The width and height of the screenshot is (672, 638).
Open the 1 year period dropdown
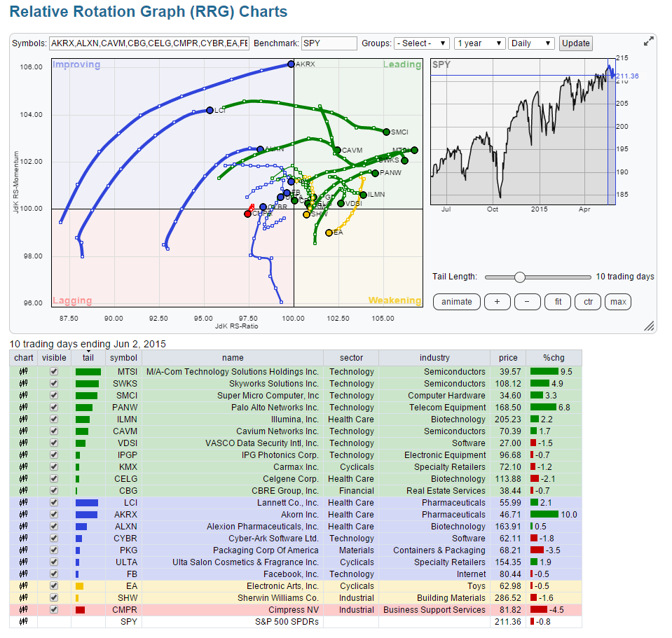[x=479, y=43]
